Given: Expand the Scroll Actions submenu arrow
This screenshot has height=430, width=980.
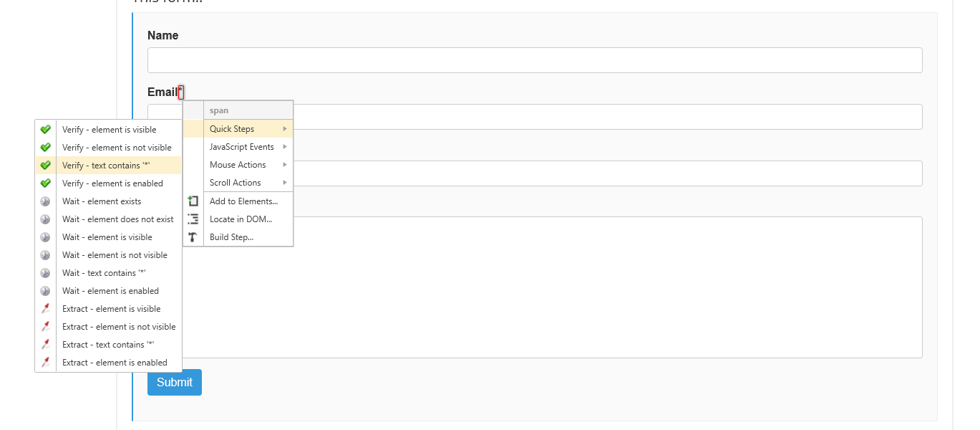Looking at the screenshot, I should pyautogui.click(x=285, y=183).
